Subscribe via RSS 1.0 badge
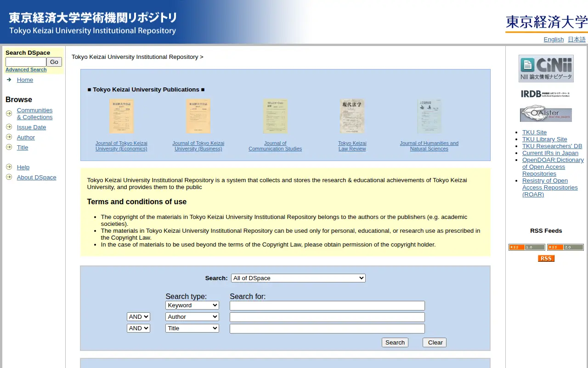 coord(527,247)
